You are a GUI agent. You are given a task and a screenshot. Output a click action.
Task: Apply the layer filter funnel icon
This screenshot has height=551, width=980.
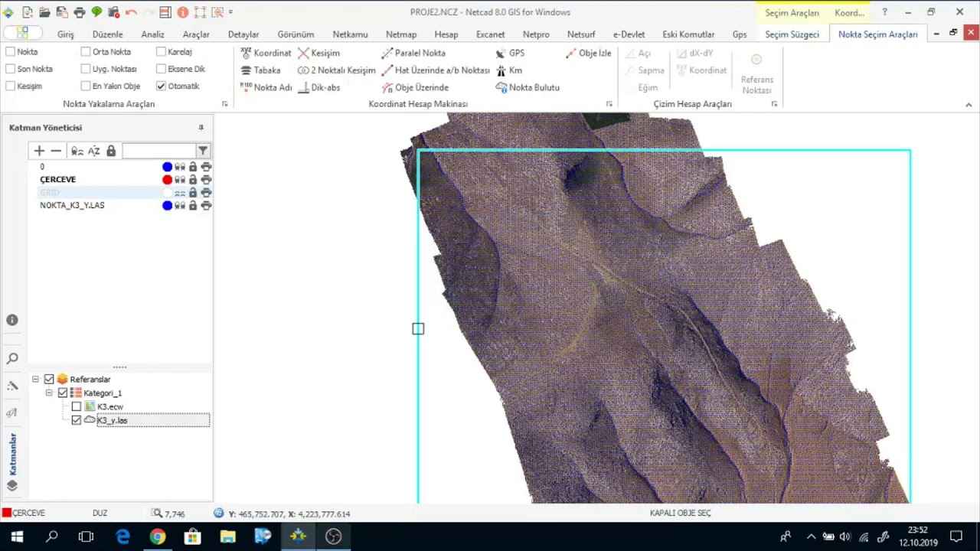coord(203,151)
